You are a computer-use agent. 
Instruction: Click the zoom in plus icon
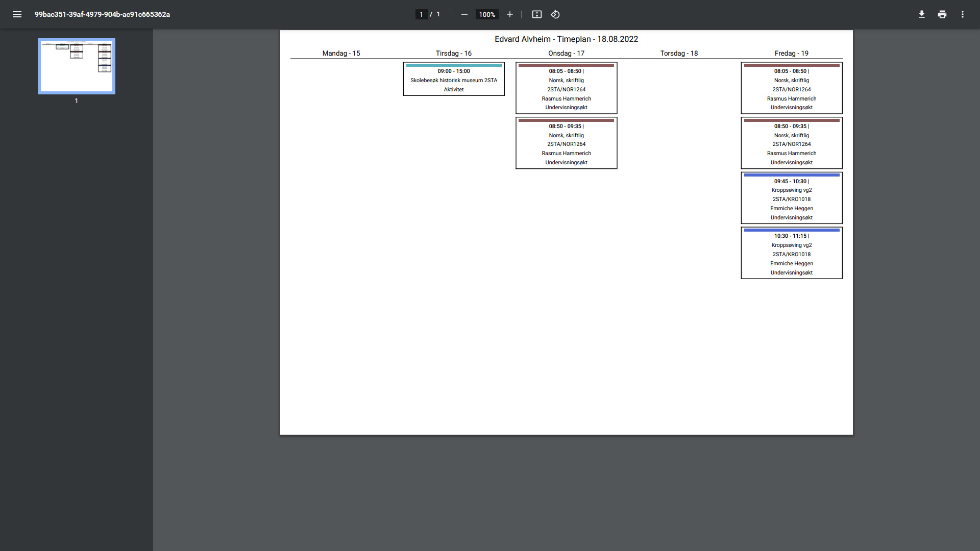tap(509, 14)
